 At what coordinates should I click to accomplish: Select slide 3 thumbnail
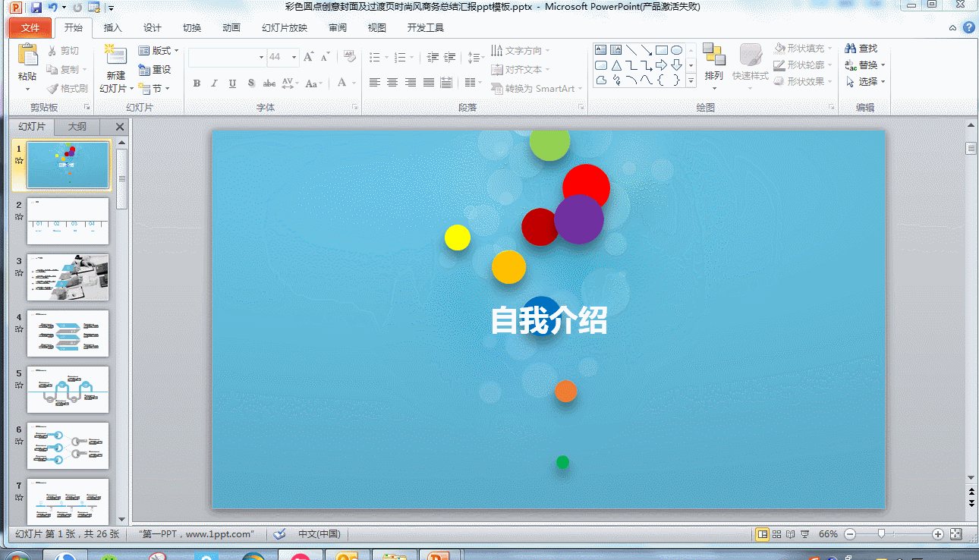(x=68, y=277)
